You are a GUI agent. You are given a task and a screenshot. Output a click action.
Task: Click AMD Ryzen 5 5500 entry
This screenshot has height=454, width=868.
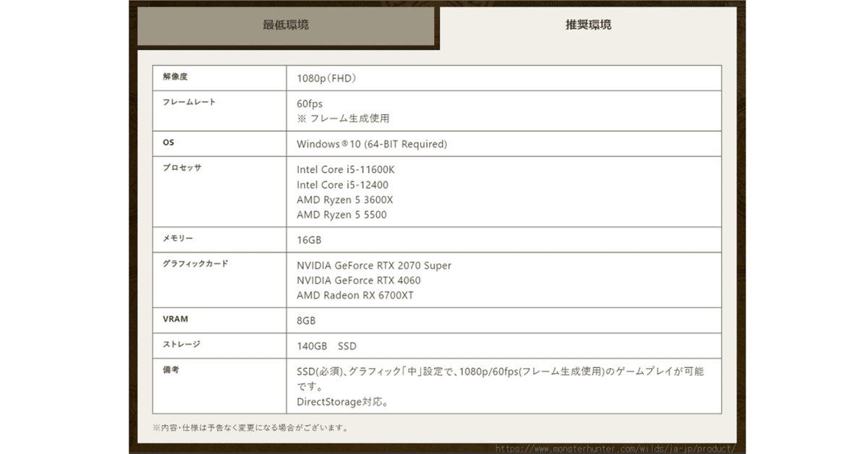click(342, 215)
